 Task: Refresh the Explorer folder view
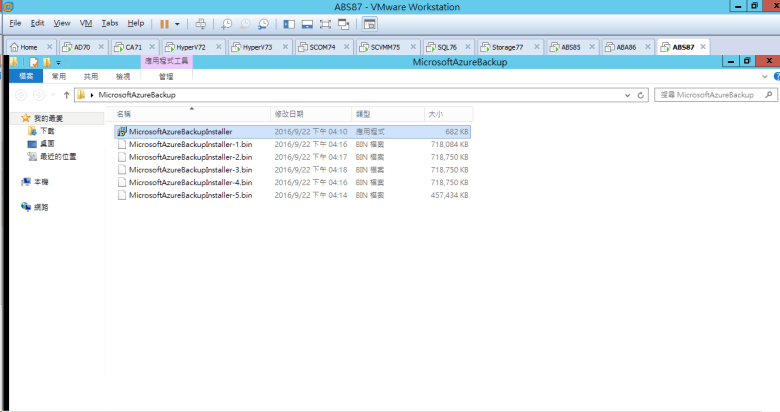click(x=641, y=95)
